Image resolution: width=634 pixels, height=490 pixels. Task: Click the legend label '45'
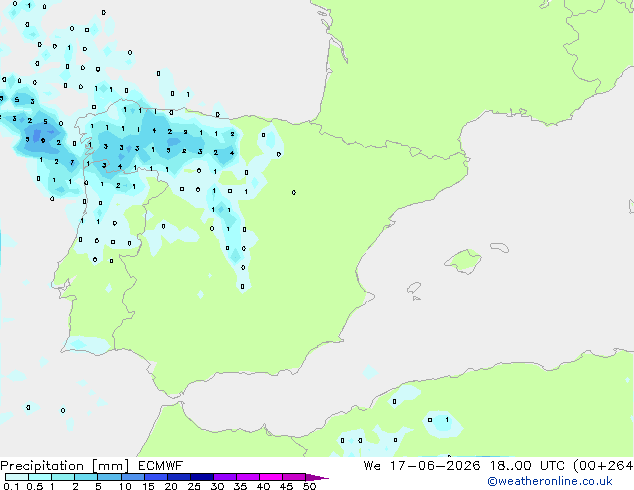point(286,486)
